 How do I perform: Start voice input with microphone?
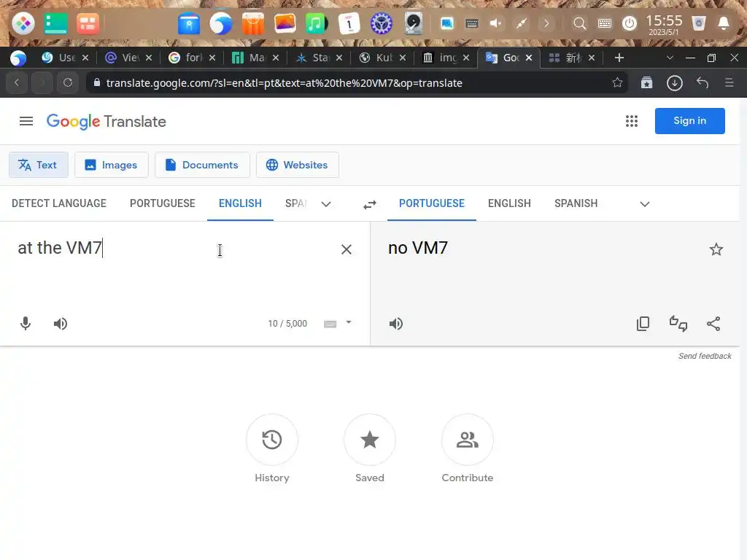(x=26, y=324)
